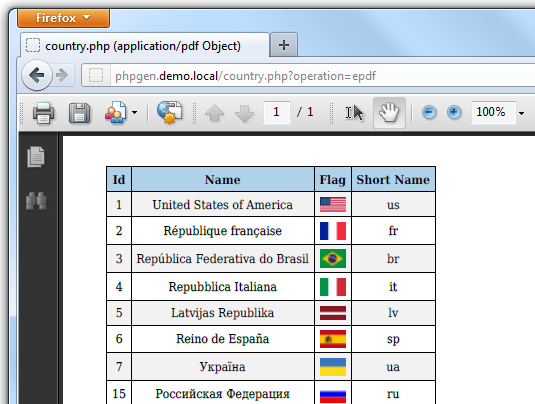
Task: Click Id cell with value 1
Action: click(119, 204)
